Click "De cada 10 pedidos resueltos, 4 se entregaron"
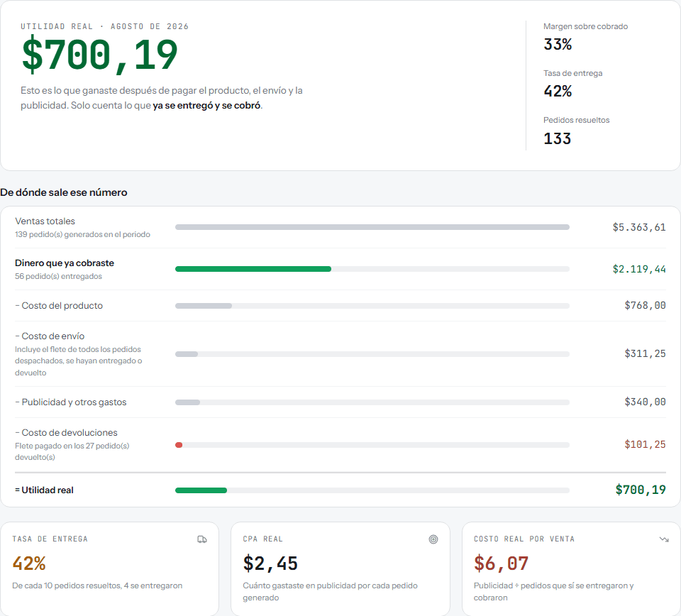This screenshot has height=616, width=681. [x=97, y=585]
